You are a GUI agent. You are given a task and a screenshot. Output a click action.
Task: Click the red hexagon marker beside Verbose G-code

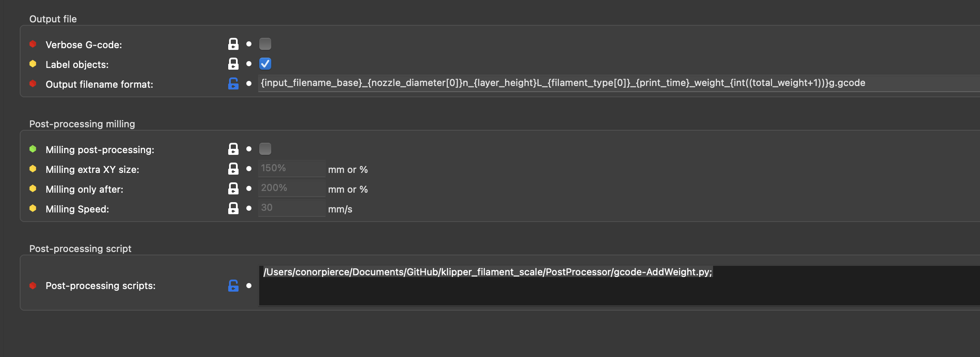click(x=32, y=43)
